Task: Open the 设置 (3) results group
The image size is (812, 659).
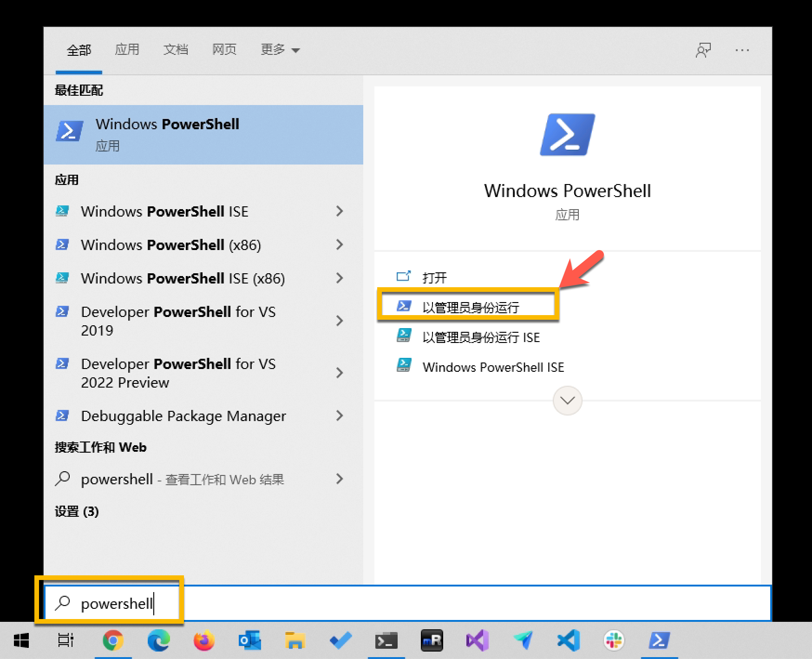Action: 77,512
